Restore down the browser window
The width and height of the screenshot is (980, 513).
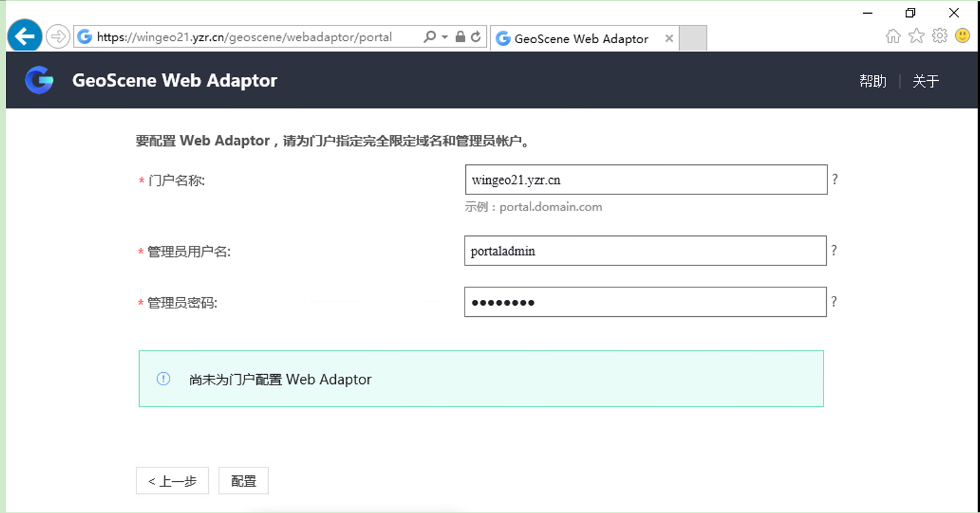[x=910, y=13]
